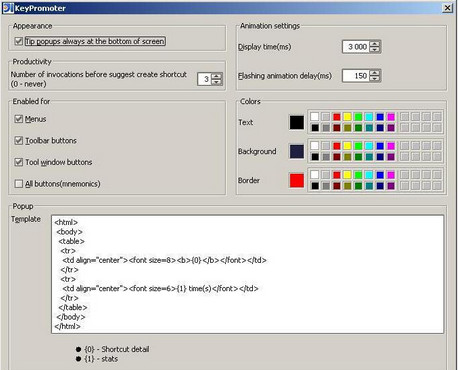Pick bright green in the Text color palette
This screenshot has width=459, height=370.
(x=358, y=117)
